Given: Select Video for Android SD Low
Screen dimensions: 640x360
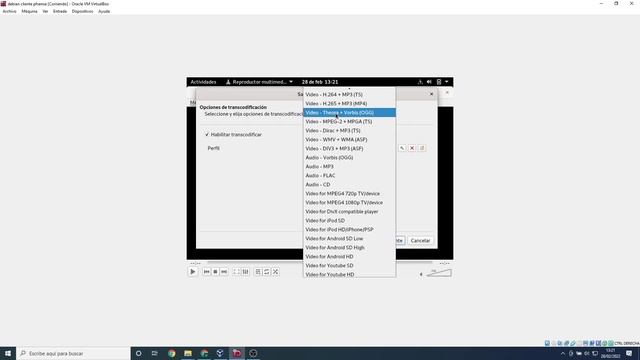Looking at the screenshot, I should [x=349, y=238].
